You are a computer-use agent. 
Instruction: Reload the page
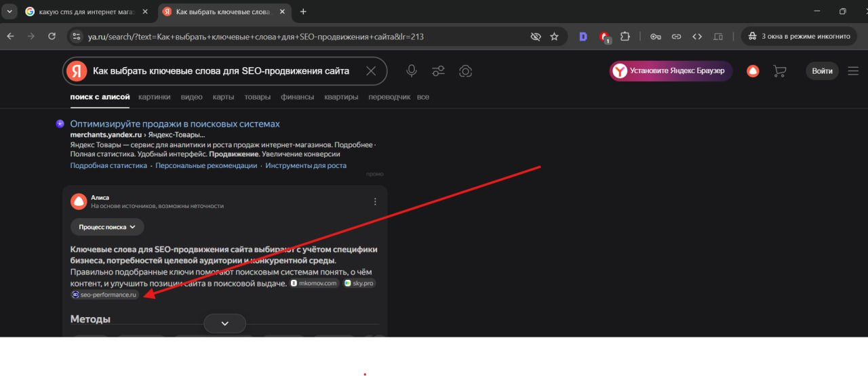pos(52,37)
